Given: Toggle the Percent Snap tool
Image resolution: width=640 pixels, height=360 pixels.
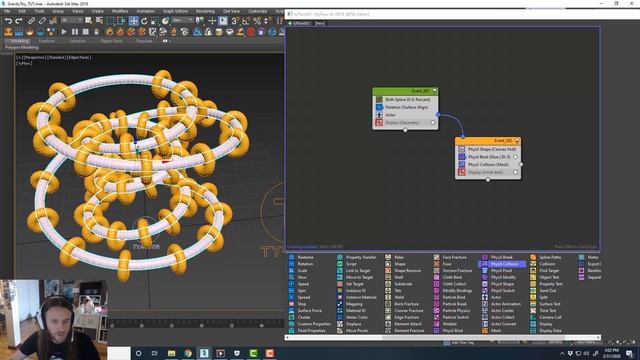Looking at the screenshot, I should (x=257, y=21).
